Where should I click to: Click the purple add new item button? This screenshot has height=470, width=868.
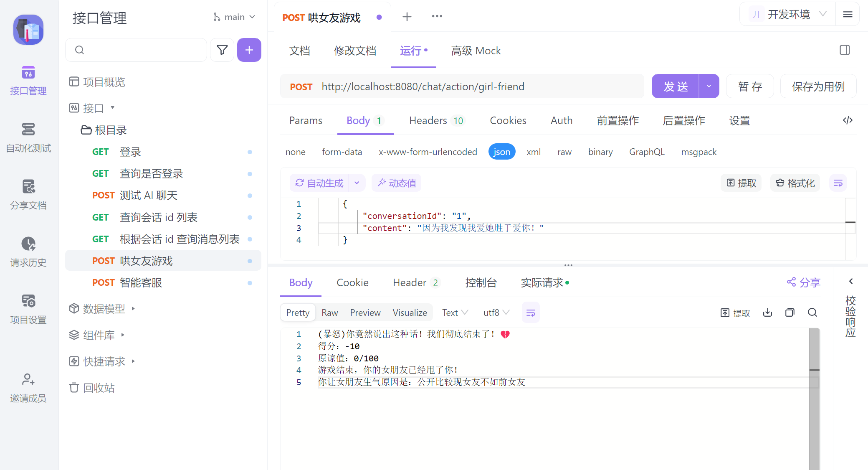[x=249, y=50]
